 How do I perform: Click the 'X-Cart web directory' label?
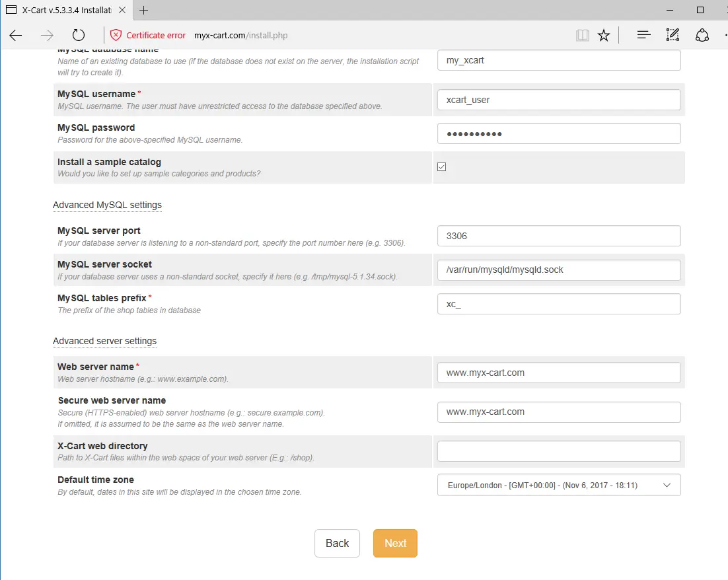(x=102, y=446)
